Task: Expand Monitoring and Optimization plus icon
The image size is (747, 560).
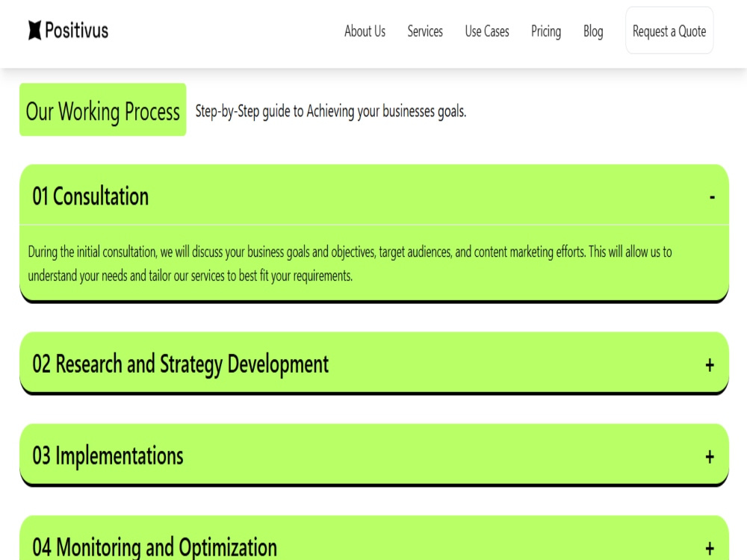Action: [x=710, y=549]
